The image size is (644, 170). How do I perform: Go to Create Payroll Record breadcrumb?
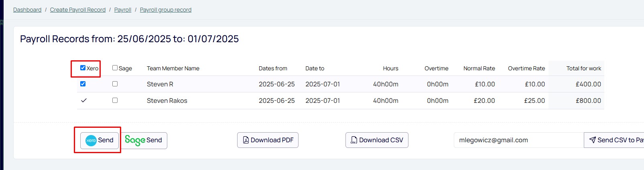[78, 10]
